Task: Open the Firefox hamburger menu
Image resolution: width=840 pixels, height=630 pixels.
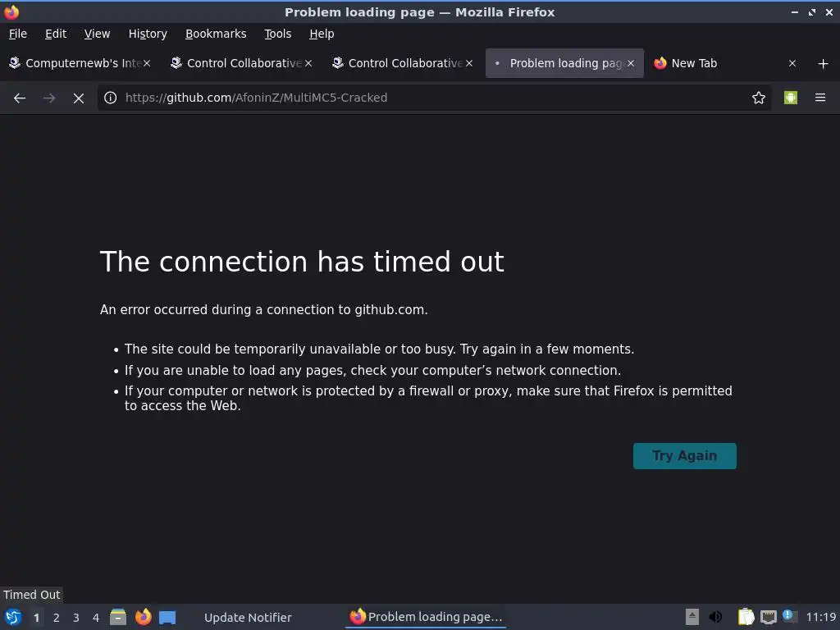Action: [820, 98]
